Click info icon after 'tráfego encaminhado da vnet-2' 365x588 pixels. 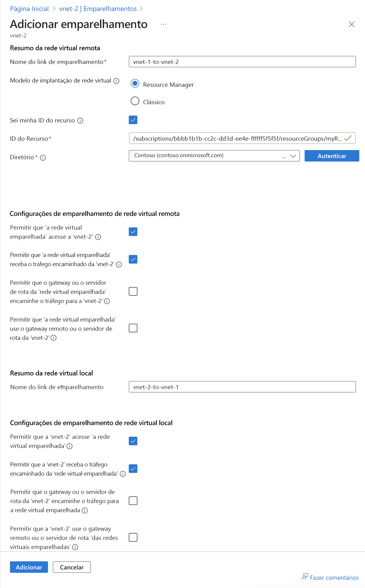[x=119, y=265]
